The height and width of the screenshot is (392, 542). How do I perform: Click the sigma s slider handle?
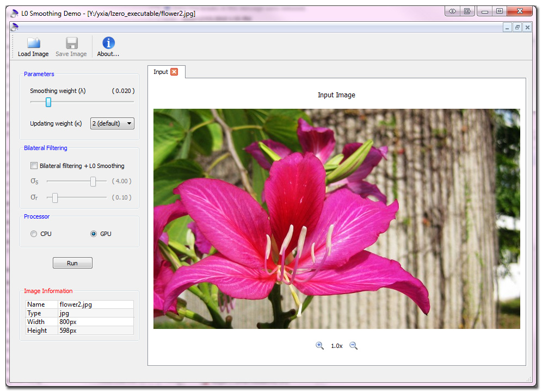[93, 182]
